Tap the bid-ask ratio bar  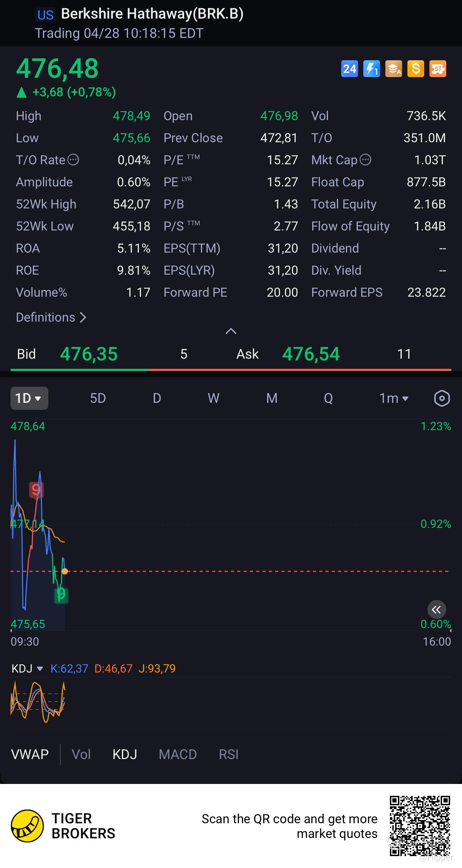pos(231,370)
